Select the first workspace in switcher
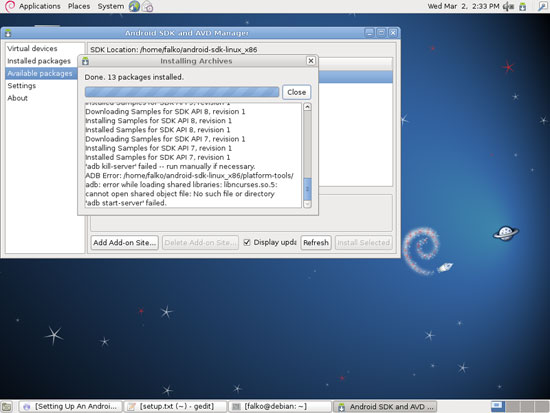550x413 pixels. (498, 406)
